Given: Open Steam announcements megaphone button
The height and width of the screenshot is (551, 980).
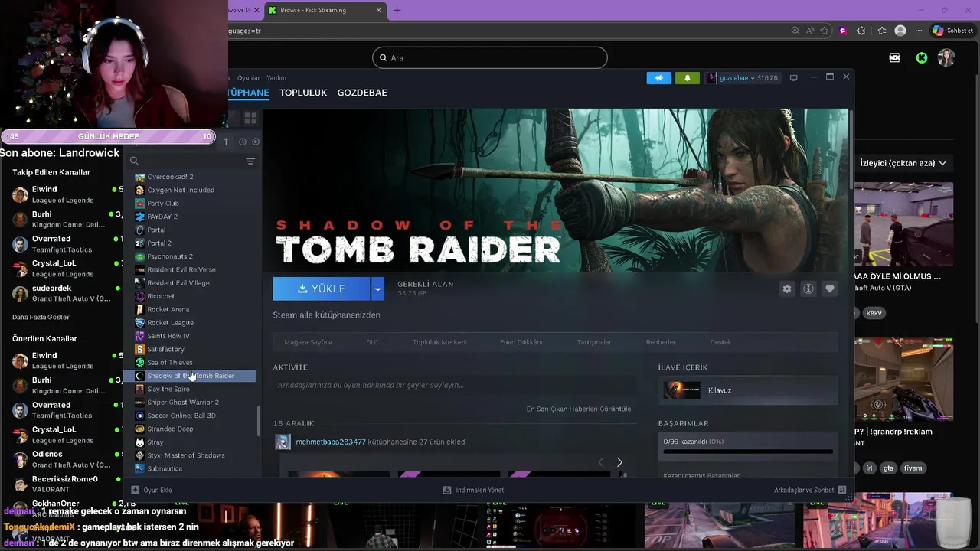Looking at the screenshot, I should coord(658,77).
